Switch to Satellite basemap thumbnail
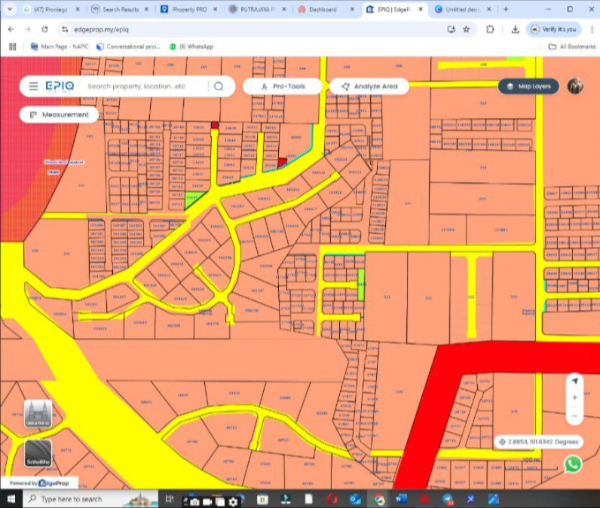 (x=38, y=455)
